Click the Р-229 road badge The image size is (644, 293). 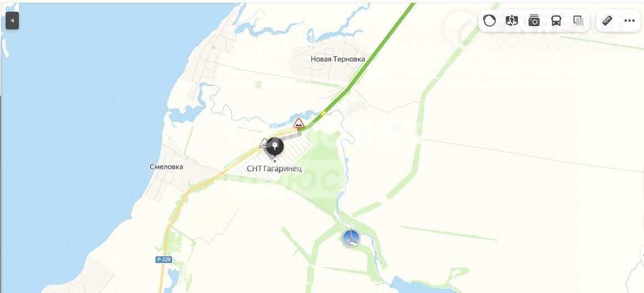[164, 260]
